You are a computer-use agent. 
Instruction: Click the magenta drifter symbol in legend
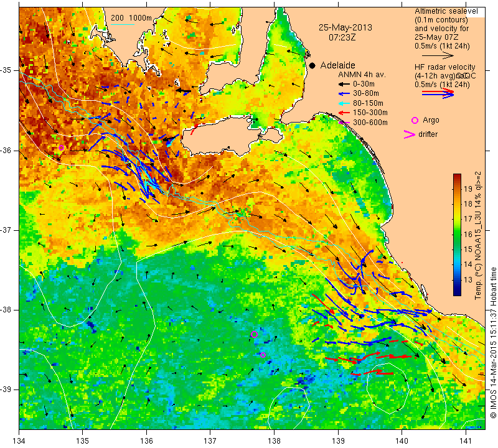(x=410, y=134)
